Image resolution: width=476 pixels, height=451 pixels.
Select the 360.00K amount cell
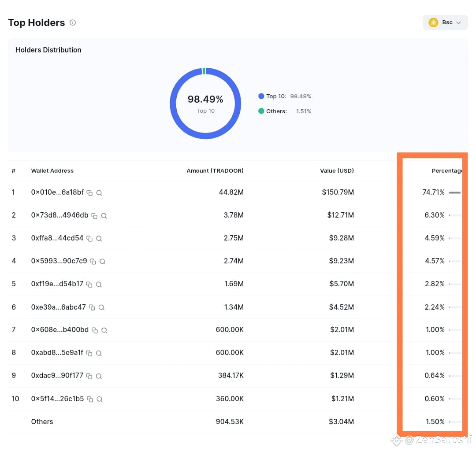pos(230,399)
